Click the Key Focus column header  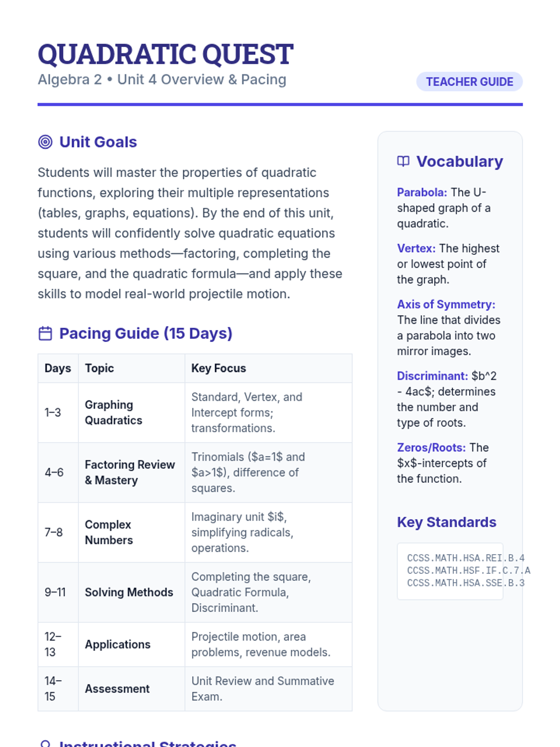coord(218,368)
